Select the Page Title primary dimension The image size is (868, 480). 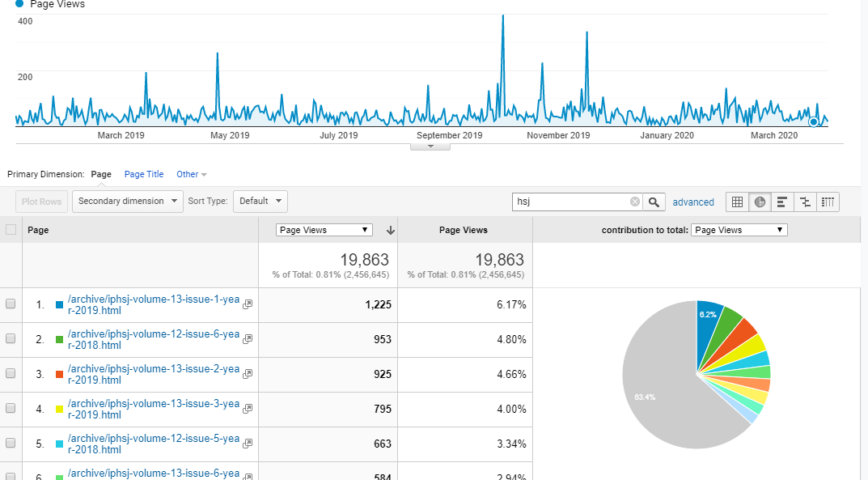point(144,174)
